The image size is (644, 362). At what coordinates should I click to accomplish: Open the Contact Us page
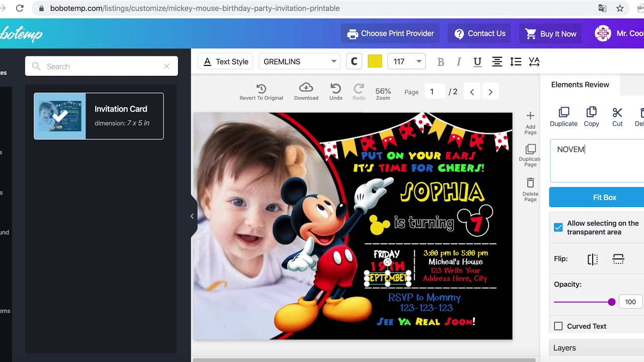pyautogui.click(x=480, y=34)
